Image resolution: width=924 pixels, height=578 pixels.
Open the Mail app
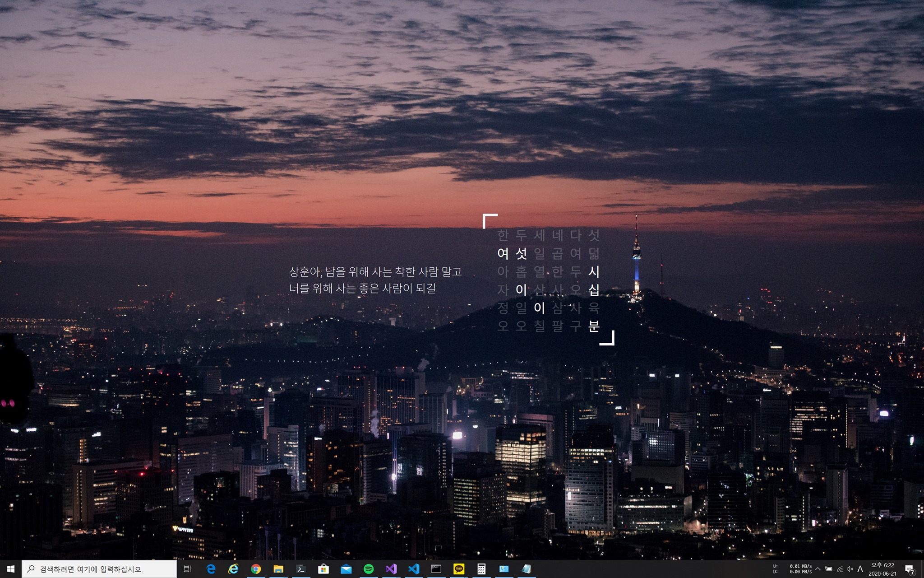click(346, 569)
